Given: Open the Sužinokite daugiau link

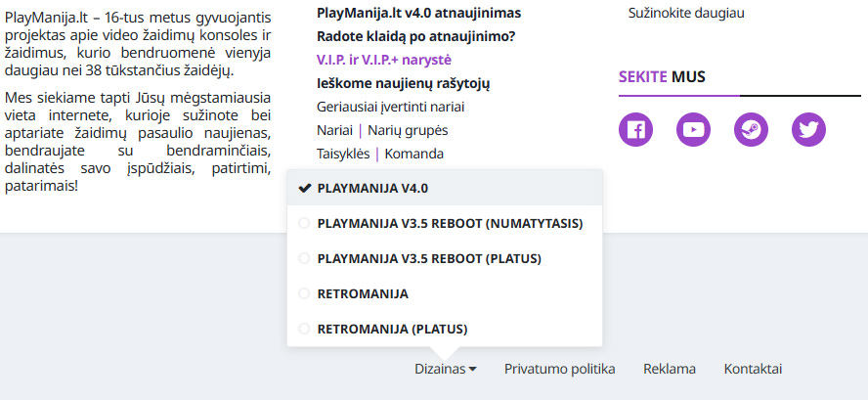Looking at the screenshot, I should tap(686, 13).
